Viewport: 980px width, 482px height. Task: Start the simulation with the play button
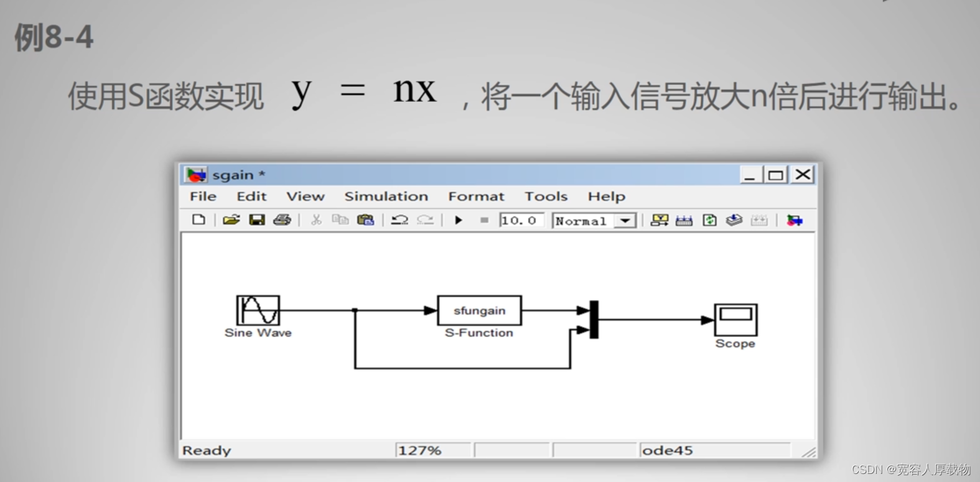coord(459,220)
